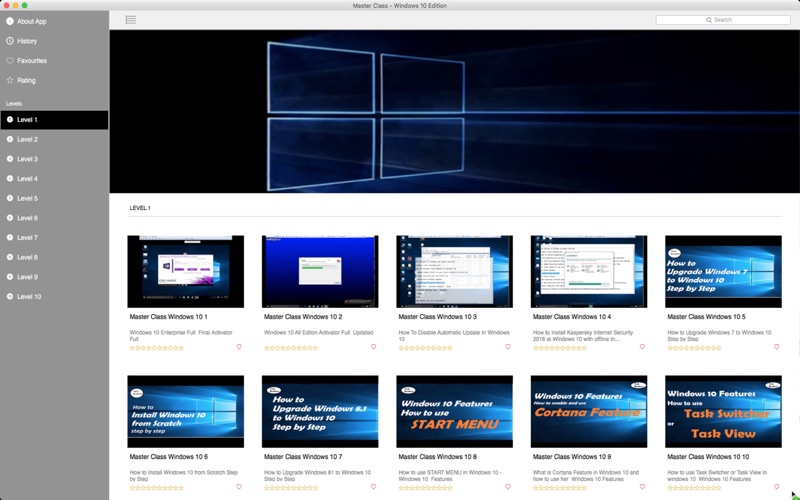Viewport: 800px width, 500px height.
Task: Click description 'How To Disable Automatic Update In Windows 10'
Action: (x=454, y=336)
